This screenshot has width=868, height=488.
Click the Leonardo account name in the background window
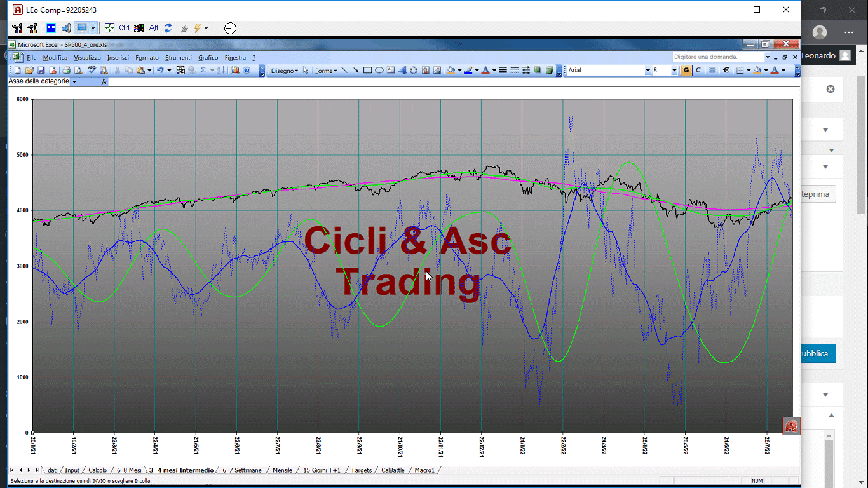(x=818, y=55)
